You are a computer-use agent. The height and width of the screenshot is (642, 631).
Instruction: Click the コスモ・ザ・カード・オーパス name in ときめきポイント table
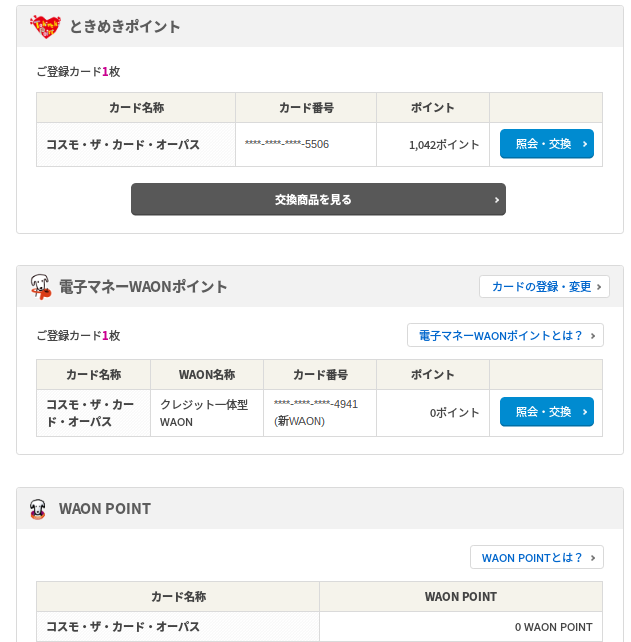tap(123, 145)
